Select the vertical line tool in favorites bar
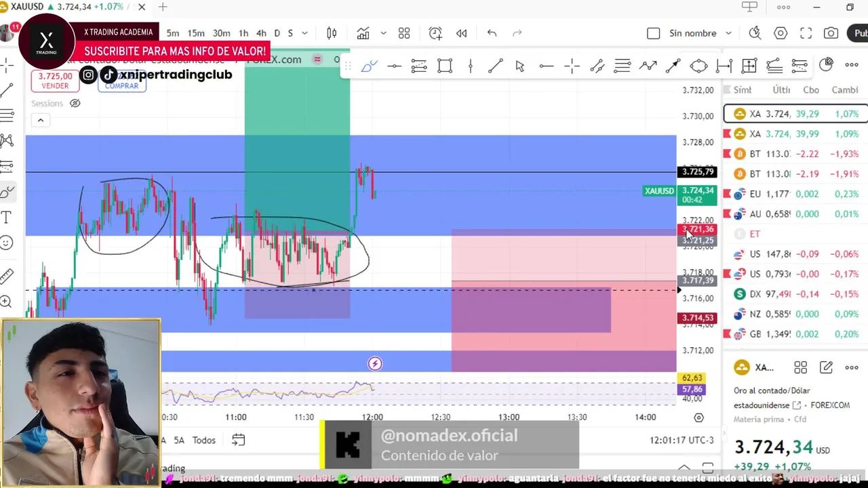868x488 pixels. (x=470, y=66)
